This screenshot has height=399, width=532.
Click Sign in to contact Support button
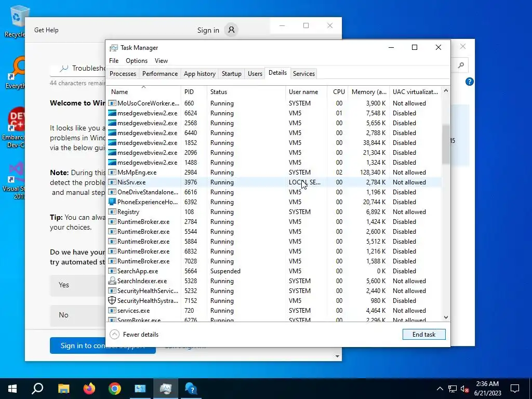(x=102, y=345)
